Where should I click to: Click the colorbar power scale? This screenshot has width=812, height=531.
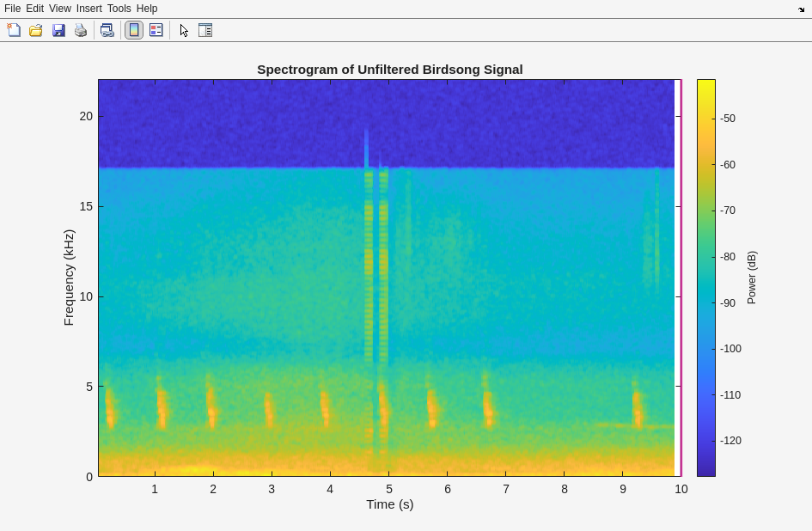pyautogui.click(x=705, y=277)
